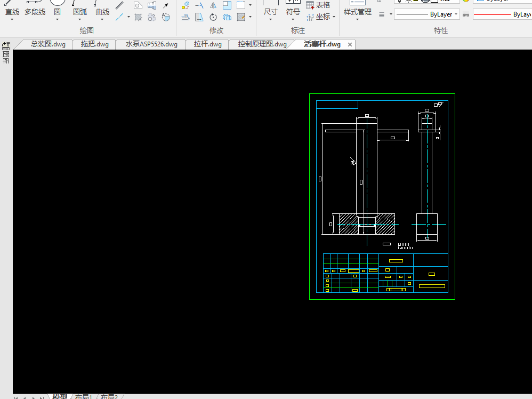Switch to the 布局1 layout tab
This screenshot has width=532, height=399.
[84, 396]
